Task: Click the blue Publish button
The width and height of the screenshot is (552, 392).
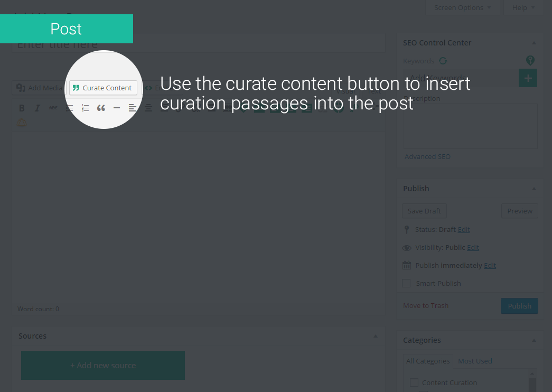Action: point(519,306)
